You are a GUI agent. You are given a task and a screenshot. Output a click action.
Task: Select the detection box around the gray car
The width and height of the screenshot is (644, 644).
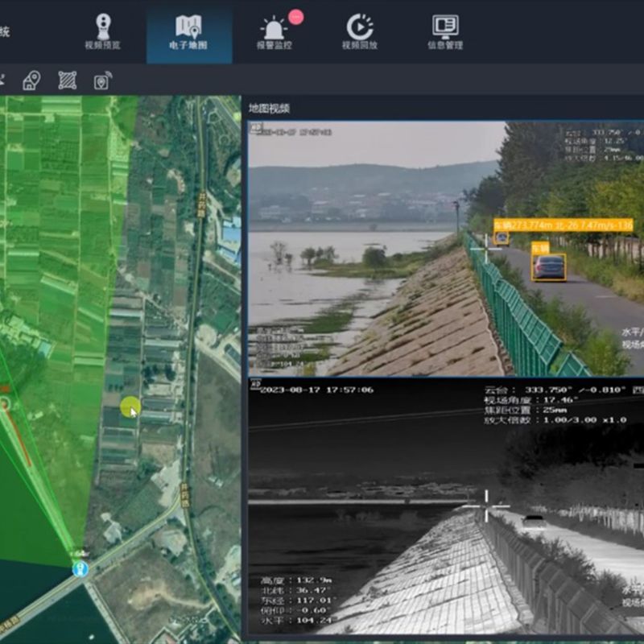click(x=549, y=267)
